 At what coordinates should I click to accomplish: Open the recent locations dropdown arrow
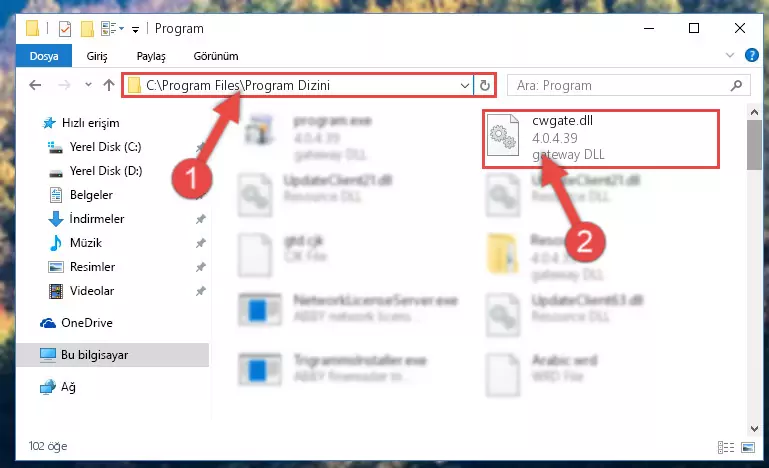click(88, 85)
